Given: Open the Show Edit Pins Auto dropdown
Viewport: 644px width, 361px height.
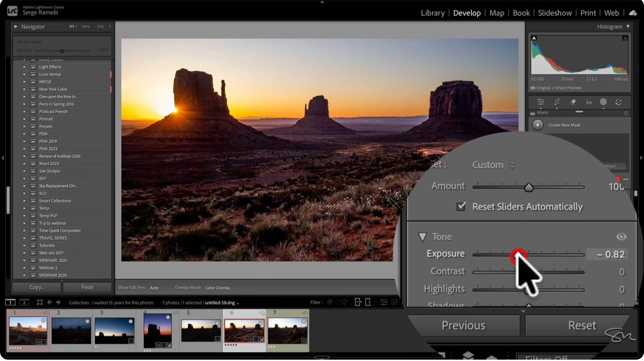Looking at the screenshot, I should click(157, 288).
